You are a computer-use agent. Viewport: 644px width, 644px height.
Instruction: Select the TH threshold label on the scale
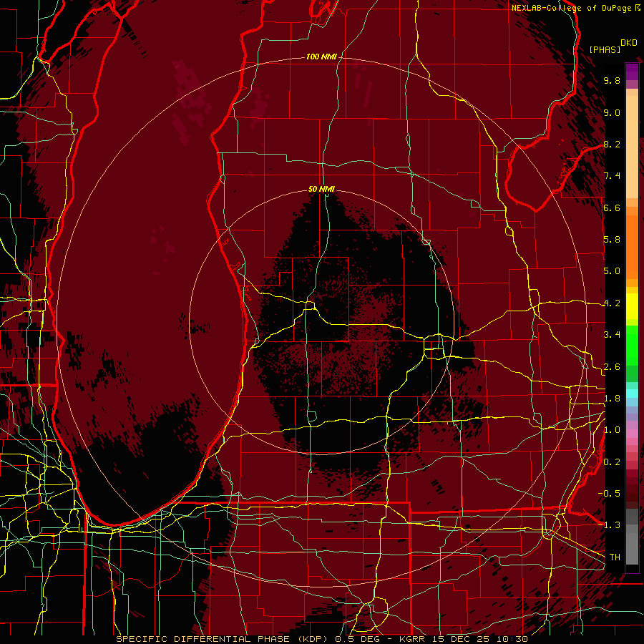tap(615, 557)
